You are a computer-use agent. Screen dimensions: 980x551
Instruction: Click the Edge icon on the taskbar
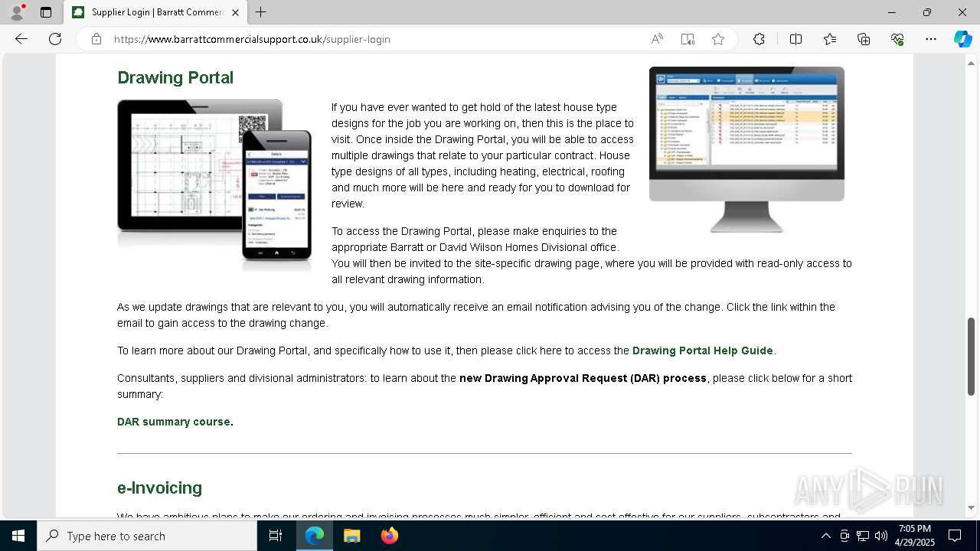[x=315, y=536]
